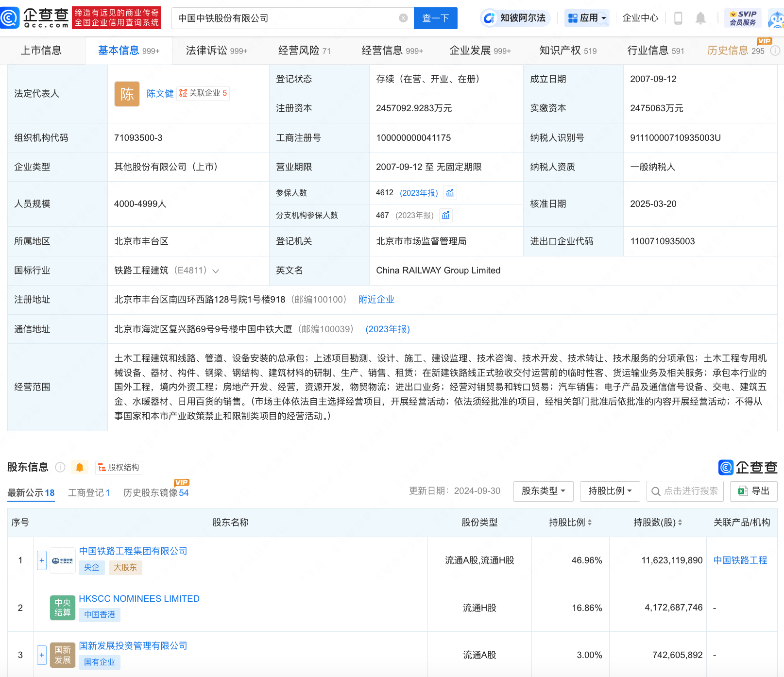Viewport: 784px width, 677px height.
Task: Expand row 1 with plus button
Action: tap(42, 560)
